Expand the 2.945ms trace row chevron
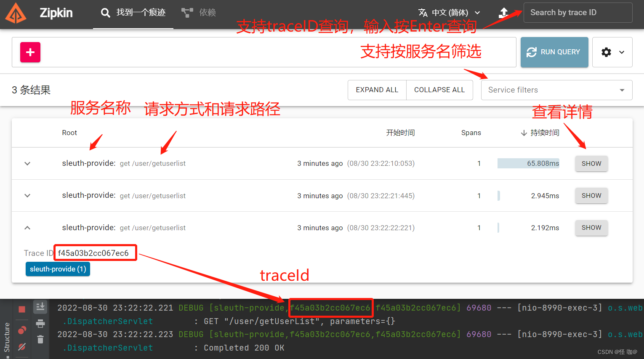Screen dimensions: 644x359 pyautogui.click(x=27, y=196)
